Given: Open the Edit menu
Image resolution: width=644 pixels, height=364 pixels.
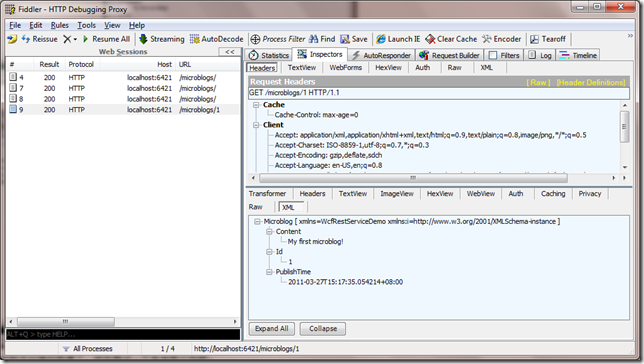Looking at the screenshot, I should coord(36,25).
